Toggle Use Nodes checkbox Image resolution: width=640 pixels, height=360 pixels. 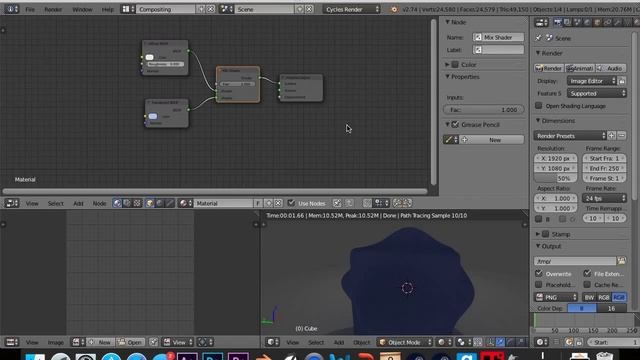(x=291, y=202)
